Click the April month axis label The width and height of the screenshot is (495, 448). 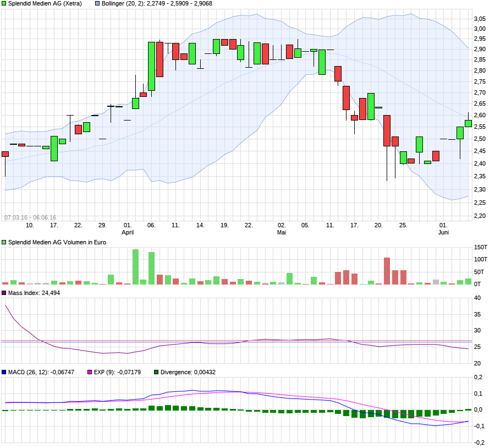(x=128, y=232)
